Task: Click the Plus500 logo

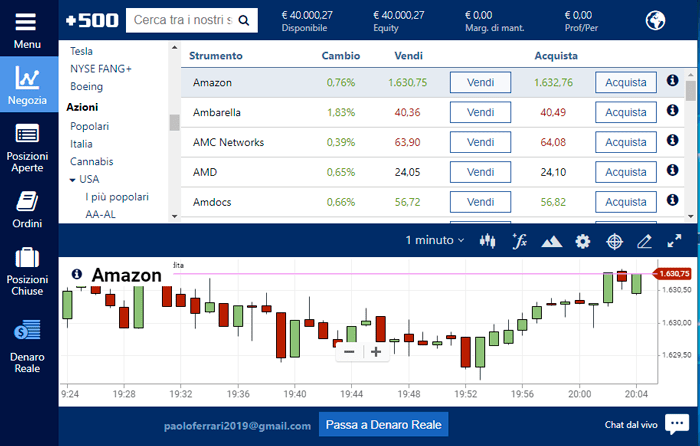Action: click(x=92, y=21)
